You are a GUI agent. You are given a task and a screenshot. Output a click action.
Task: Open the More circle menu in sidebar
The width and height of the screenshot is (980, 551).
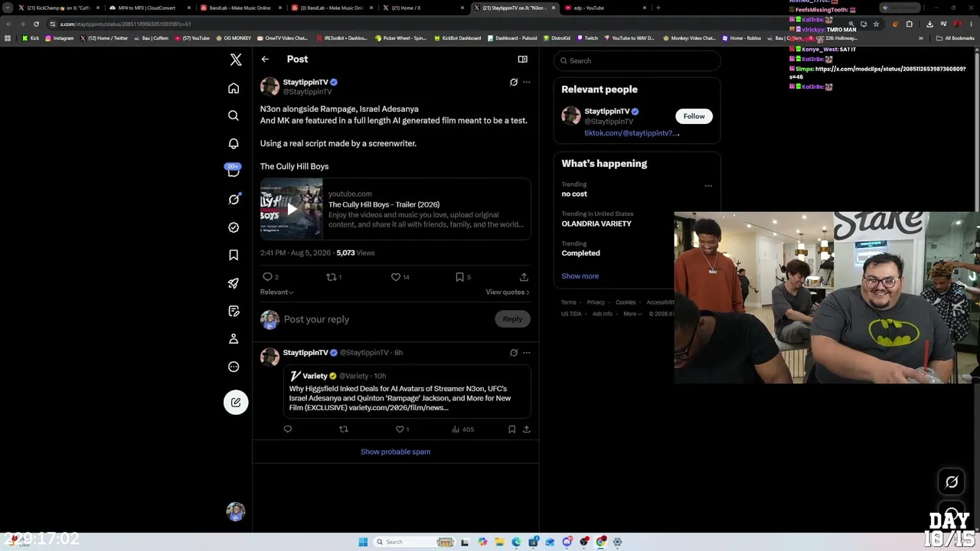point(234,367)
